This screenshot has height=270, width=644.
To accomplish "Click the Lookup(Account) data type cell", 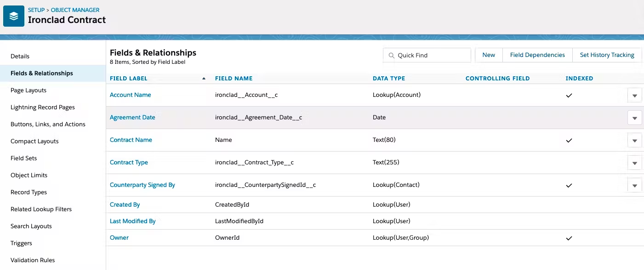I will pos(397,95).
